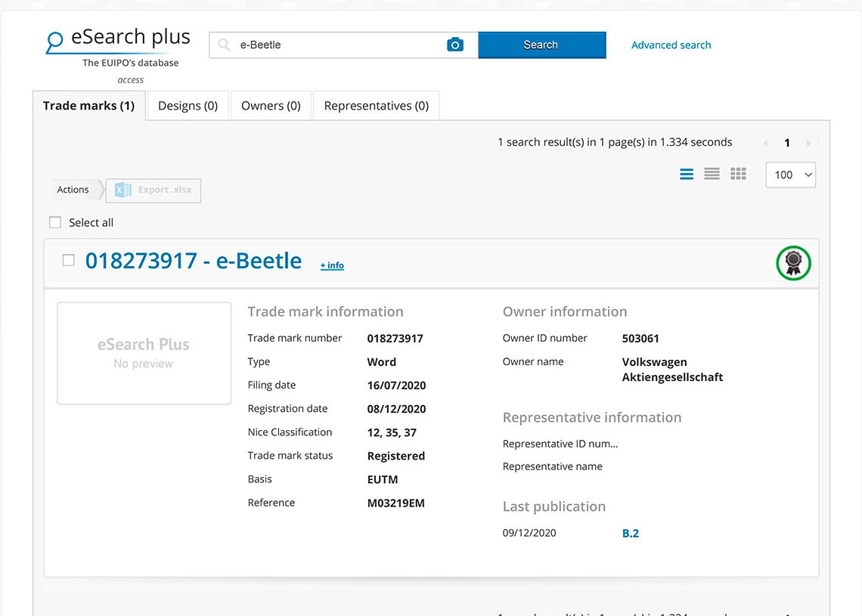Tick the checkbox for 018273917 e-Beetle

(x=69, y=261)
